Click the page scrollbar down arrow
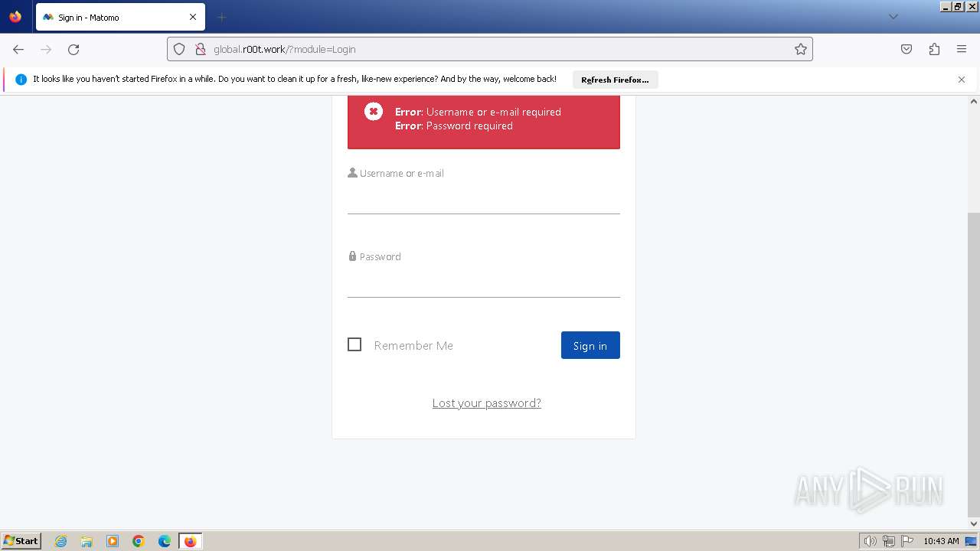This screenshot has height=551, width=980. click(974, 524)
